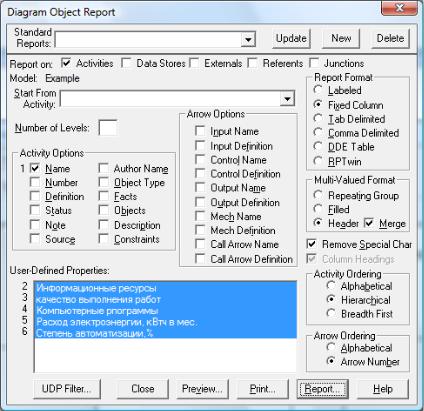The width and height of the screenshot is (424, 411).
Task: Open the Standard Reports dropdown
Action: pos(248,40)
